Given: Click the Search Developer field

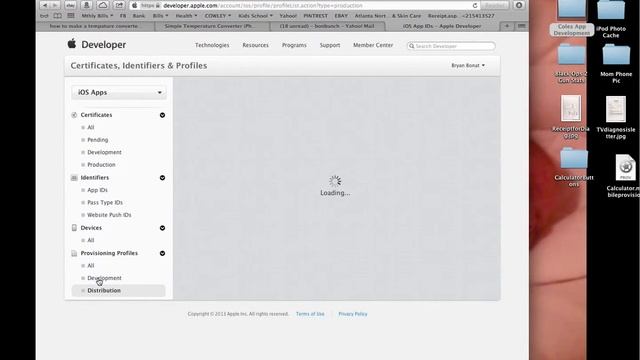Looking at the screenshot, I should click(x=451, y=46).
